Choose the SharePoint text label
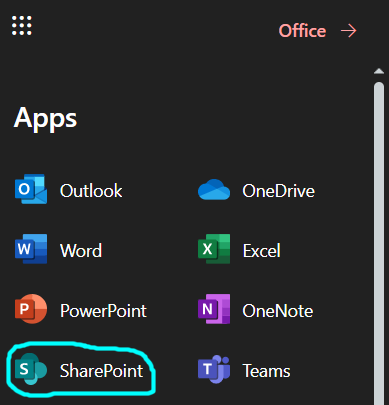389x405 pixels. click(x=102, y=371)
